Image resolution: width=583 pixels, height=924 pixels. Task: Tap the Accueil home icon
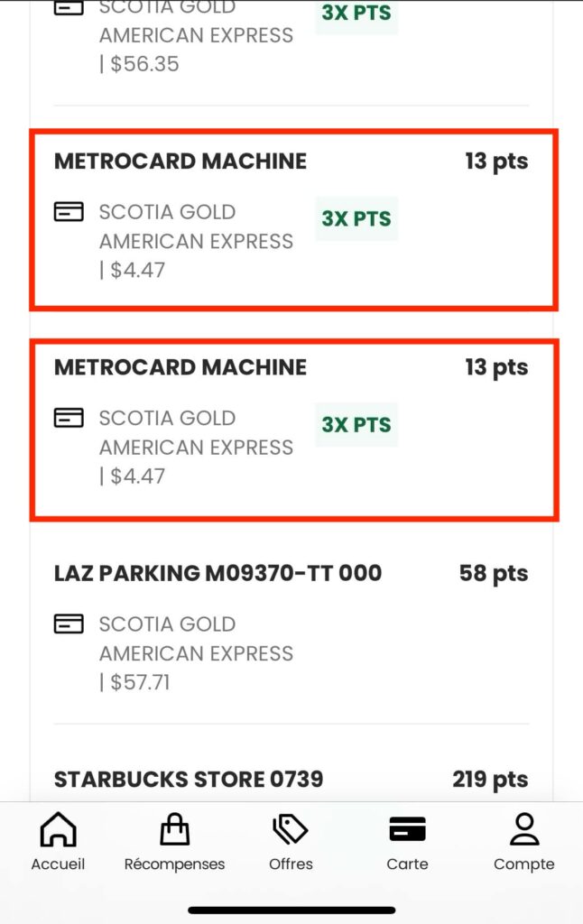point(59,829)
